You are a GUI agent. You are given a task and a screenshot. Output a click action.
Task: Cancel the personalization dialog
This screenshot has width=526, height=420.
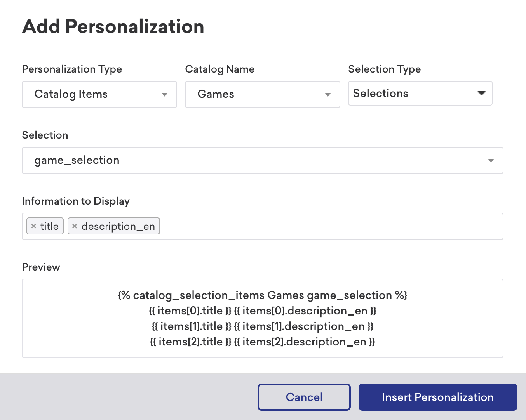pyautogui.click(x=304, y=397)
